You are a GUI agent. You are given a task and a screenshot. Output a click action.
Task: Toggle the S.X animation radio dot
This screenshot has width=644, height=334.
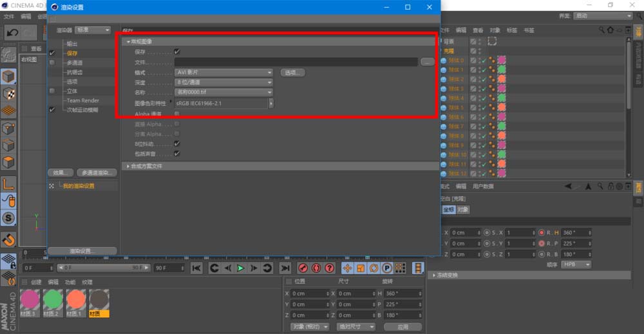pos(487,232)
